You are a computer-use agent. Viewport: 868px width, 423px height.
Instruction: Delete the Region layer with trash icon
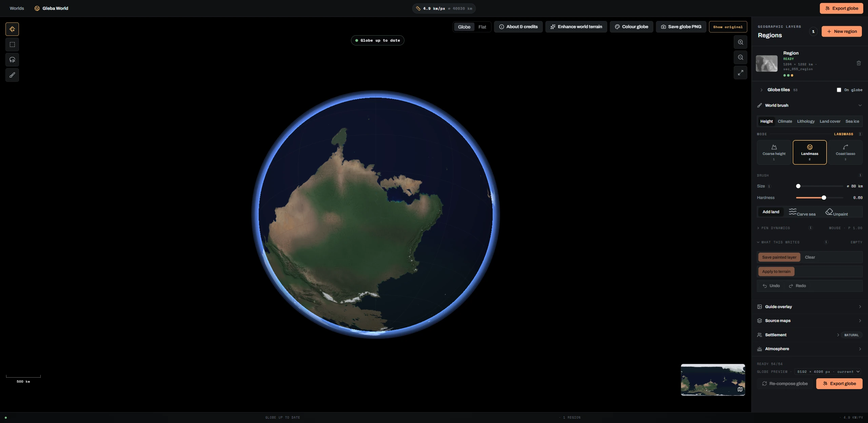click(859, 63)
